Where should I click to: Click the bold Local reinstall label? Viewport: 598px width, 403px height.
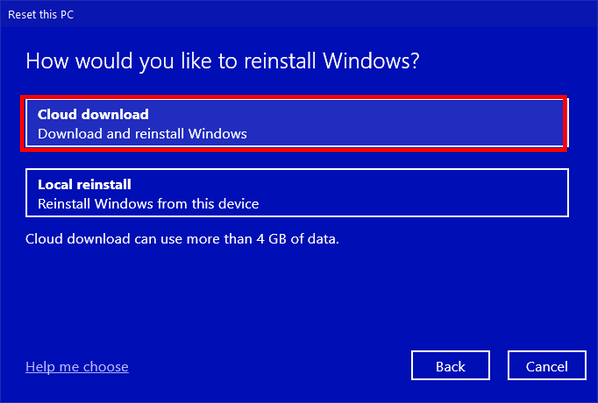(84, 185)
